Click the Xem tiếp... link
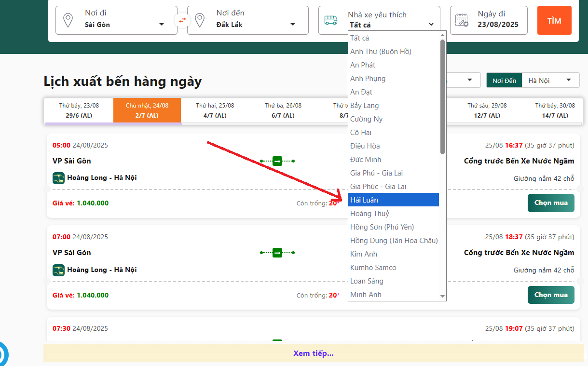Image resolution: width=588 pixels, height=366 pixels. [313, 353]
